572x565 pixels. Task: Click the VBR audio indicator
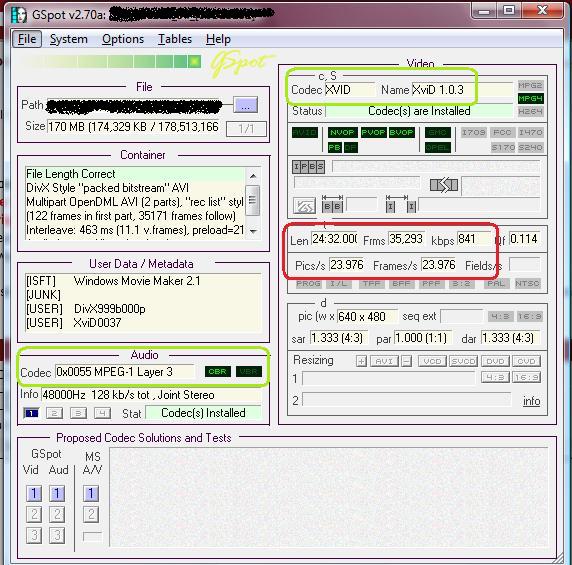pyautogui.click(x=249, y=371)
